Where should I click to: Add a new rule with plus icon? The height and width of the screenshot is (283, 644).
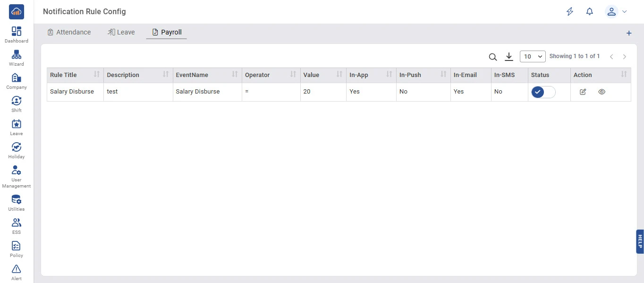[x=628, y=33]
